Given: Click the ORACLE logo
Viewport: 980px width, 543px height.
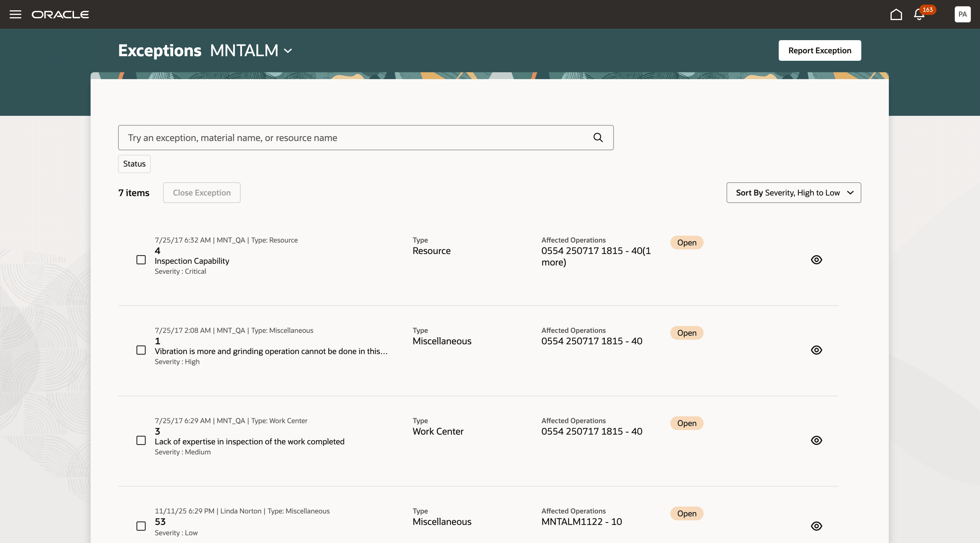Looking at the screenshot, I should tap(60, 14).
